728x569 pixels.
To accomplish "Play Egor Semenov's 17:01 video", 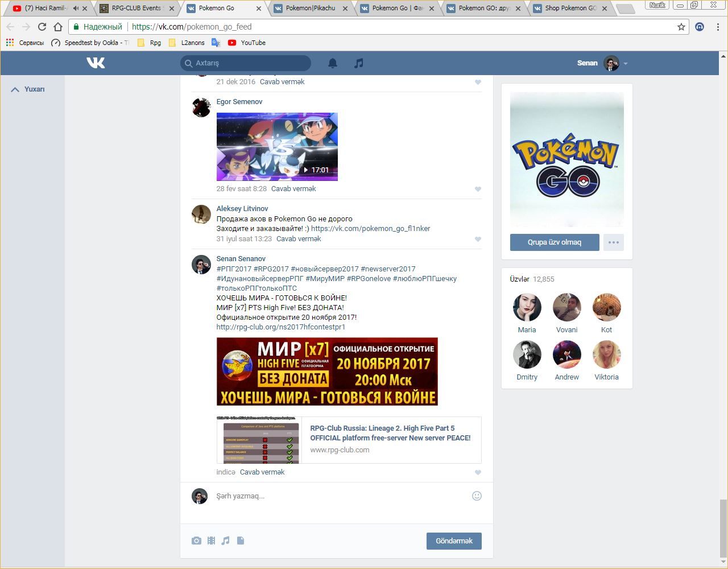I will click(277, 147).
